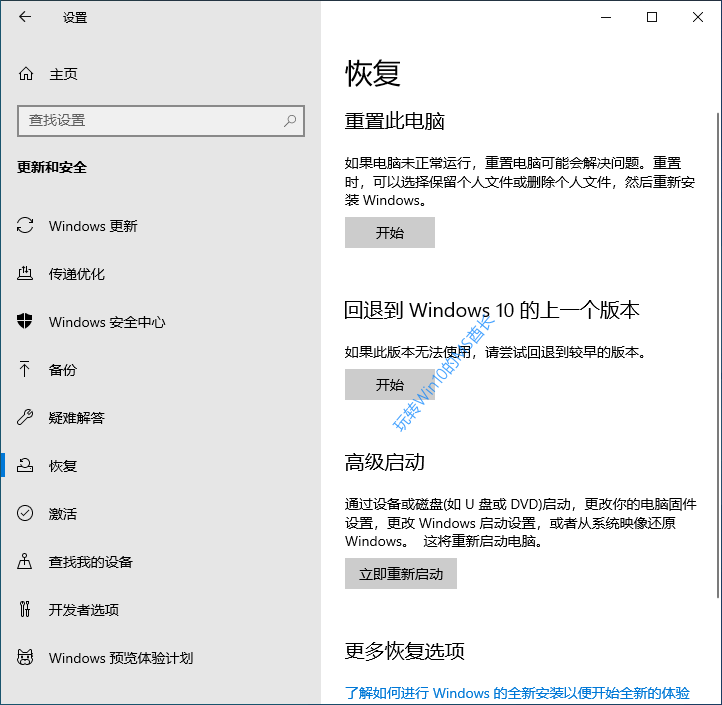
Task: Minimize the 设置 window
Action: (606, 17)
